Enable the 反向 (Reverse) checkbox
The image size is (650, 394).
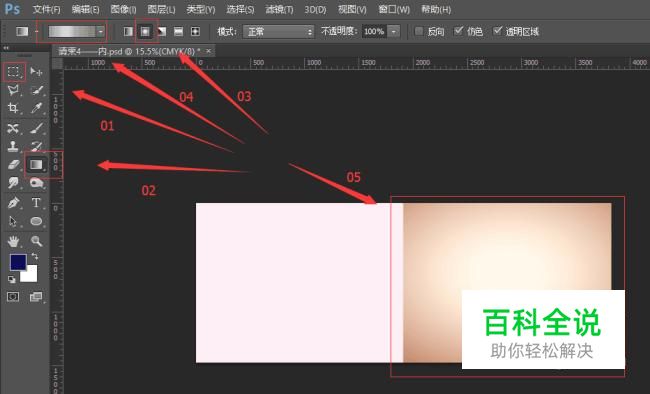[x=419, y=31]
